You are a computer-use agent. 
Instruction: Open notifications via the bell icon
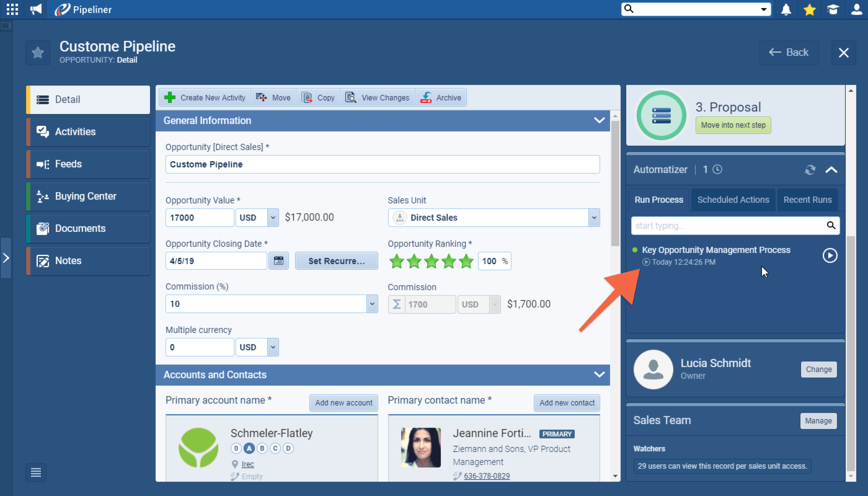tap(786, 9)
